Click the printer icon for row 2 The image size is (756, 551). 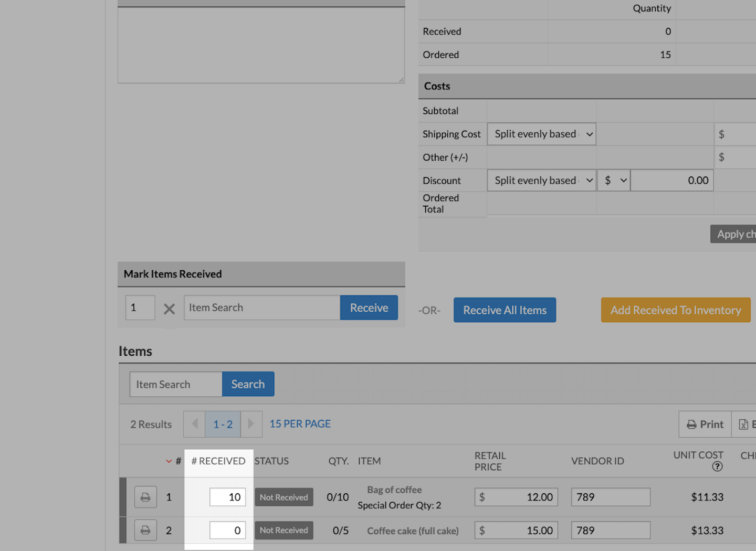coord(145,531)
